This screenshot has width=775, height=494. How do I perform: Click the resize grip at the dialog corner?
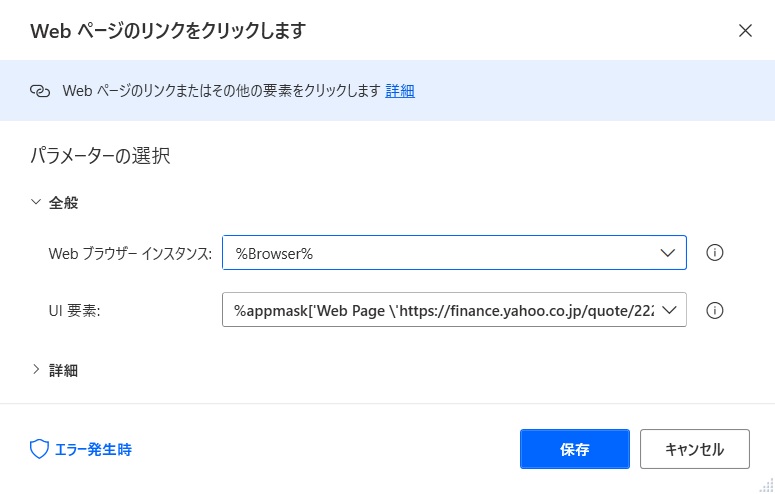[x=767, y=486]
